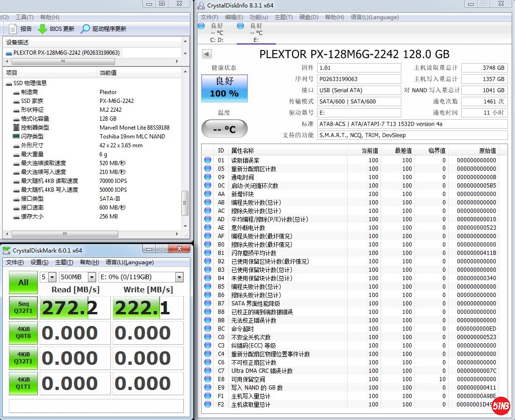Click the PLEXTOR device drive icon in description list

click(9, 53)
